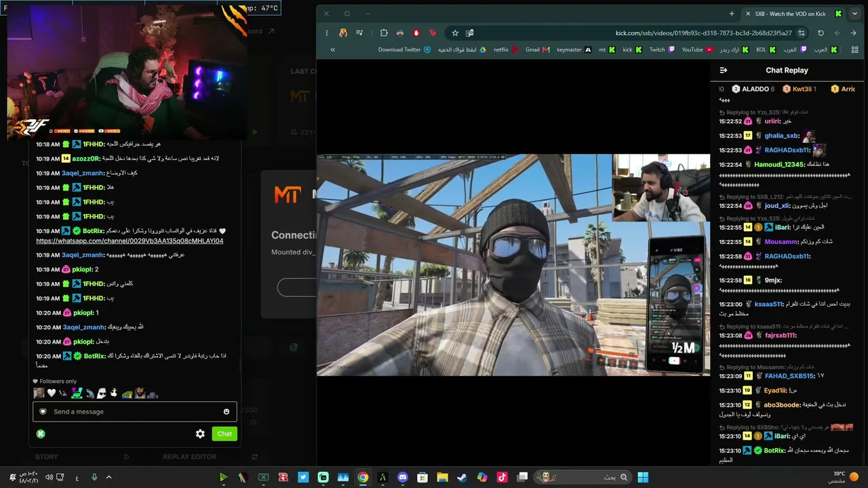Click username ghalia_sxb in Chat Replay
This screenshot has height=488, width=868.
782,136
